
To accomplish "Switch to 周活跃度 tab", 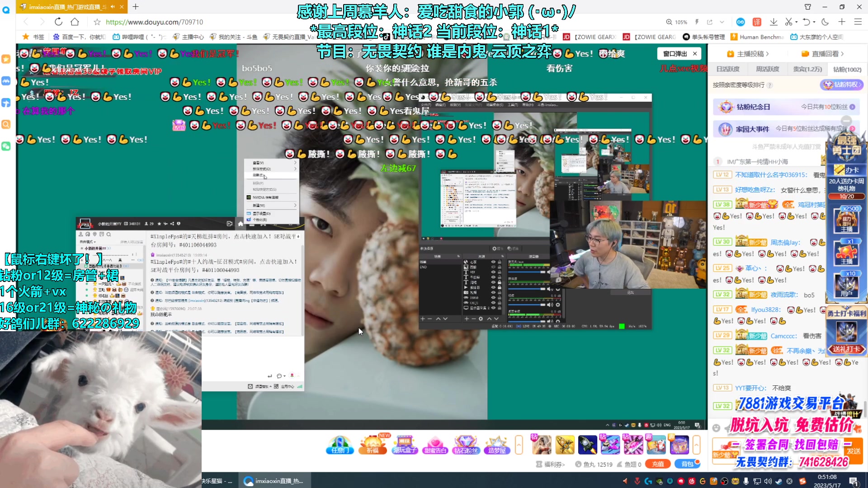I will pos(768,69).
